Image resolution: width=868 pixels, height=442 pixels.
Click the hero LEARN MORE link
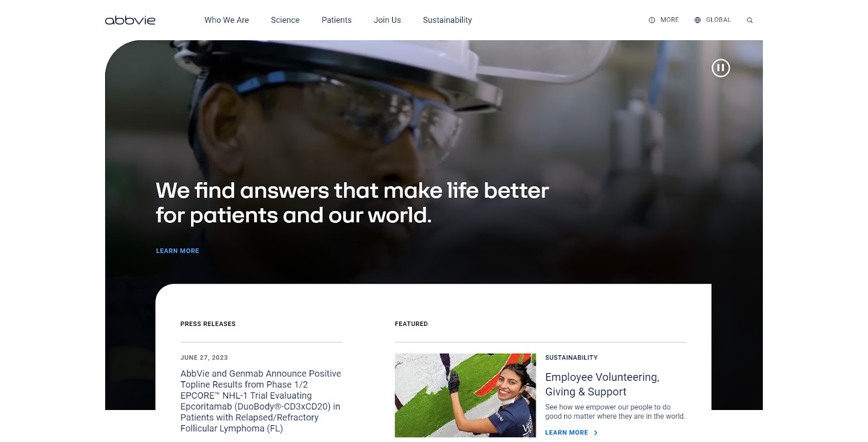177,251
